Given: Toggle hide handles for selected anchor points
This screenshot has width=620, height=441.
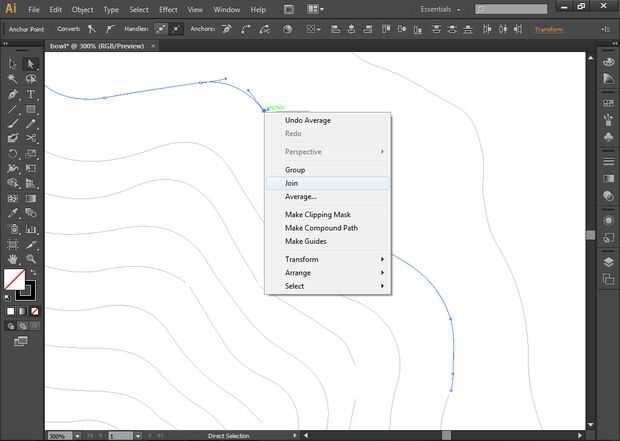Looking at the screenshot, I should pos(178,30).
